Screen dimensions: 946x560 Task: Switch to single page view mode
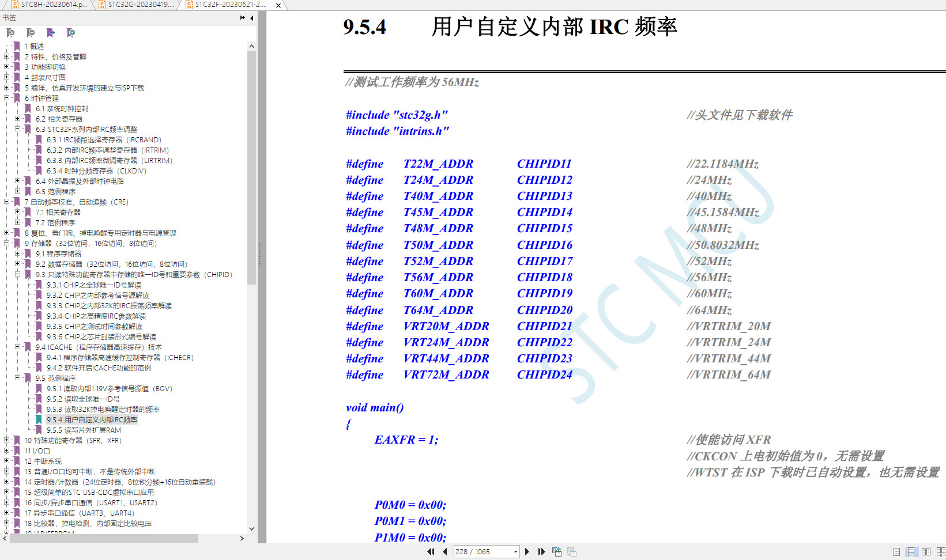(x=896, y=551)
